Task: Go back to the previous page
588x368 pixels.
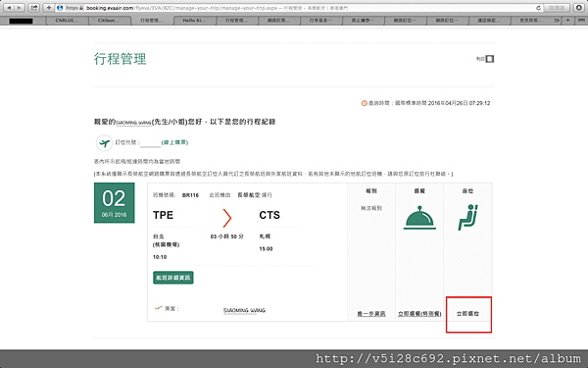Action: tap(9, 8)
